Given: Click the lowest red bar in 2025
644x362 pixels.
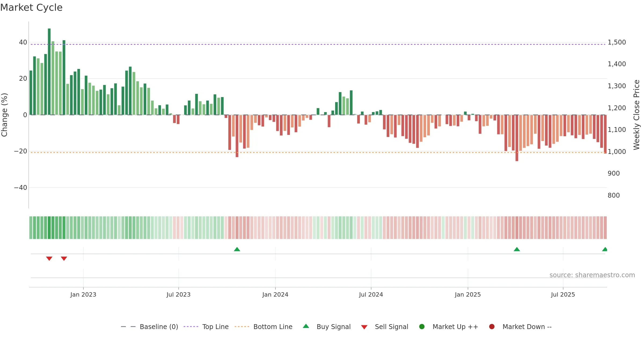Looking at the screenshot, I should [517, 138].
